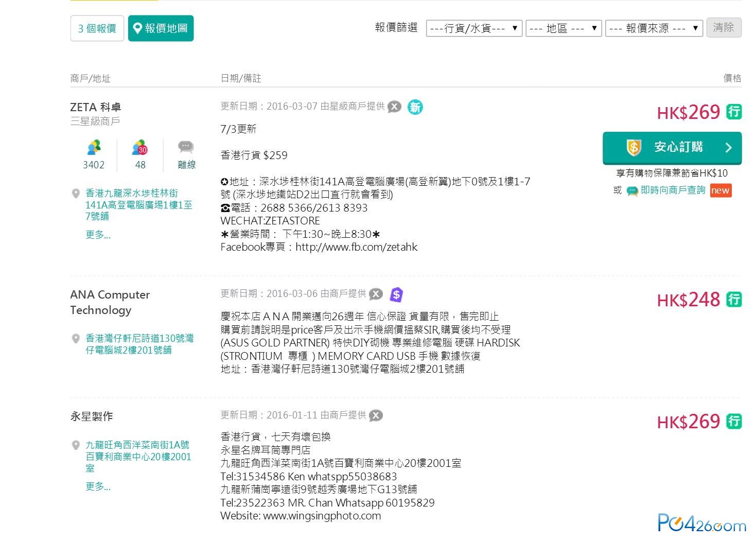Image resolution: width=756 pixels, height=541 pixels.
Task: Open the 報價來源 source filter dropdown
Action: pyautogui.click(x=654, y=28)
